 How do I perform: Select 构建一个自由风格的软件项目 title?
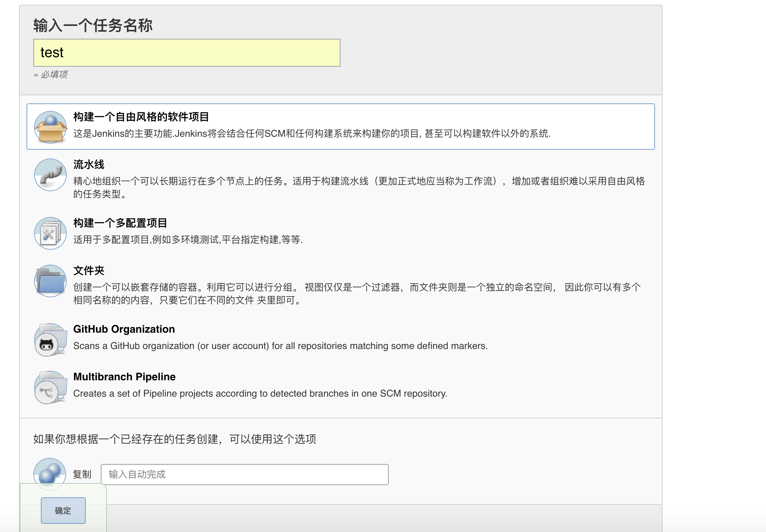(141, 117)
